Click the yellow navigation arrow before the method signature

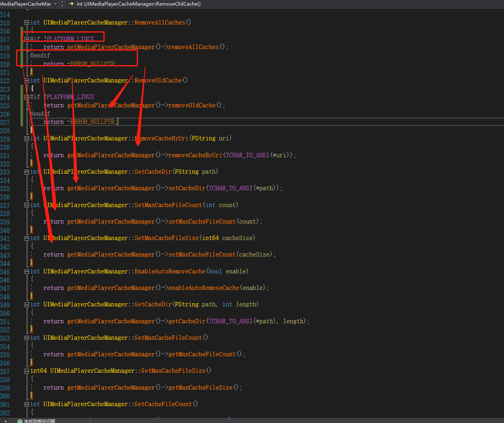point(72,4)
